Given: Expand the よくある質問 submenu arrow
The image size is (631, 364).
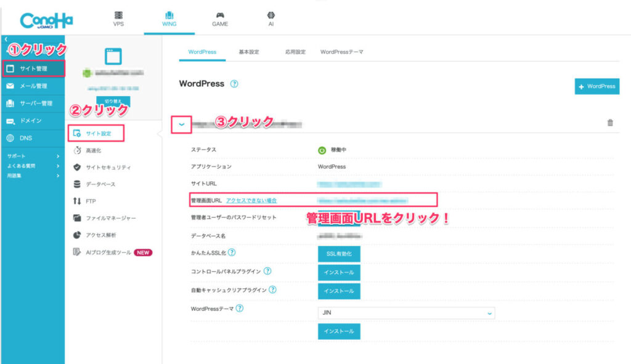Looking at the screenshot, I should tap(58, 166).
